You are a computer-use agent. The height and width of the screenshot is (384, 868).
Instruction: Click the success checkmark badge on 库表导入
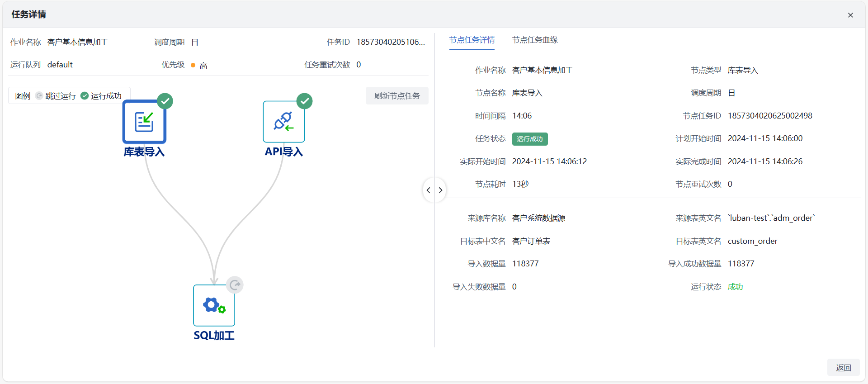tap(165, 101)
